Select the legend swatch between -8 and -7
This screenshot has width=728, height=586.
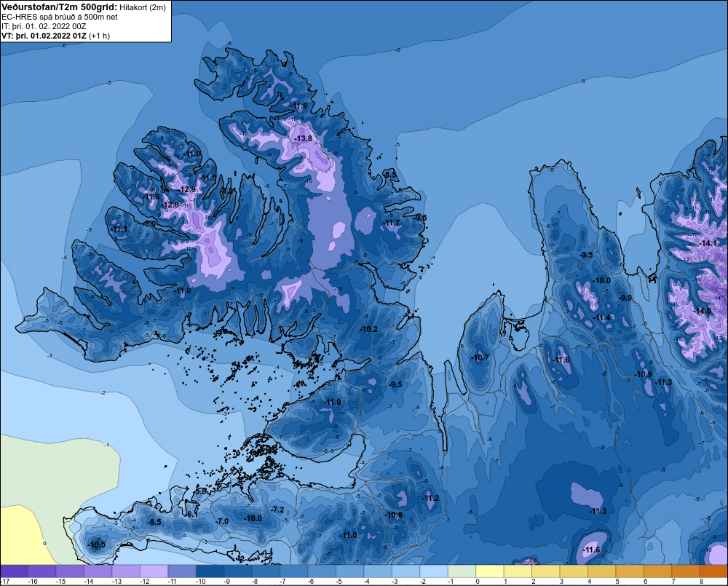coord(266,571)
